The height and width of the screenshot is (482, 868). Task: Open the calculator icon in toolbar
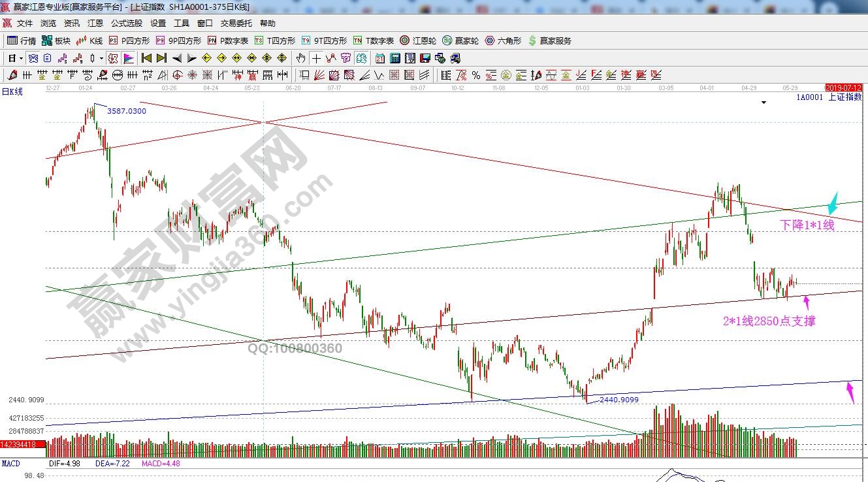pos(394,58)
